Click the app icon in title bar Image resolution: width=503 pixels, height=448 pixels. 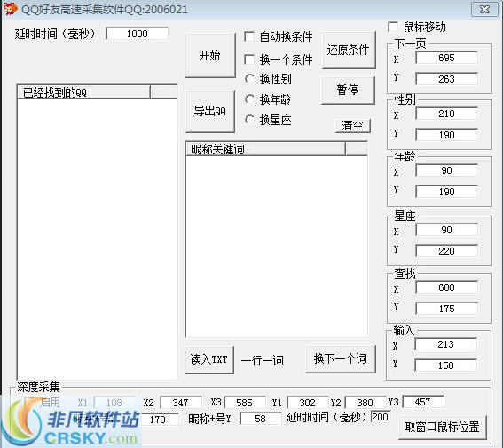(x=10, y=9)
